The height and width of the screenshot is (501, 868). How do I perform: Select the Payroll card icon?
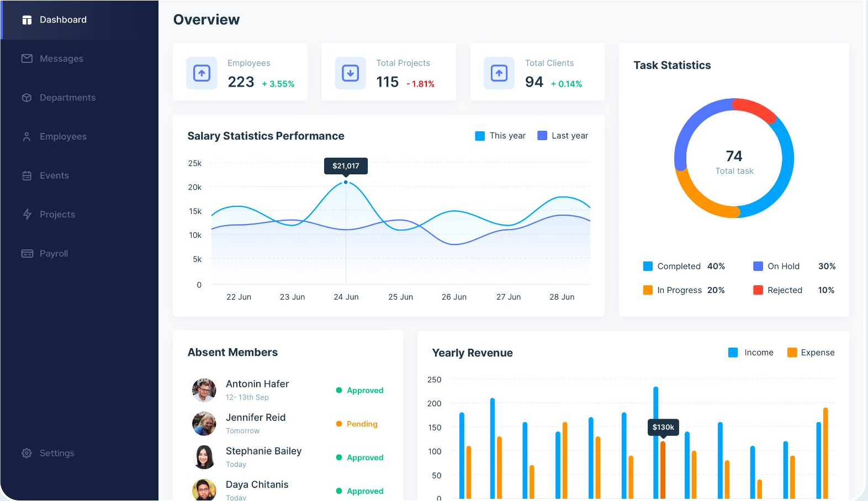(27, 254)
